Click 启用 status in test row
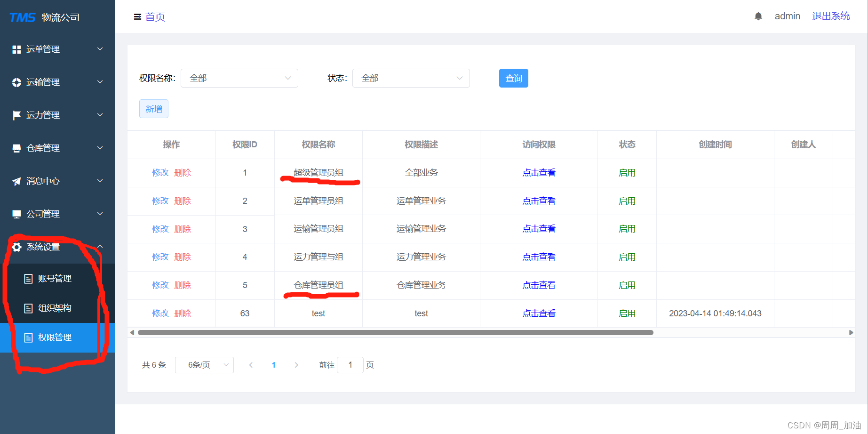Screen dimensions: 868x434 coord(627,313)
